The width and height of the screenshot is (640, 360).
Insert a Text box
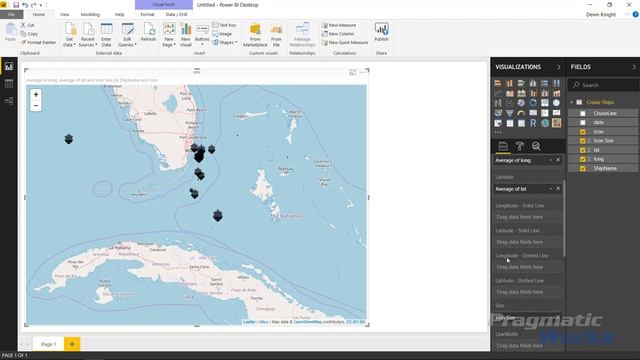(x=224, y=25)
